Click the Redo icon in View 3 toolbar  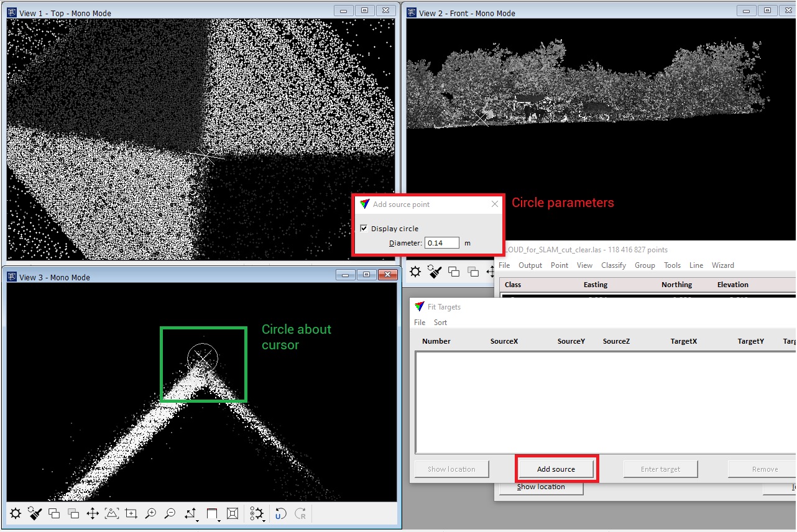click(299, 513)
